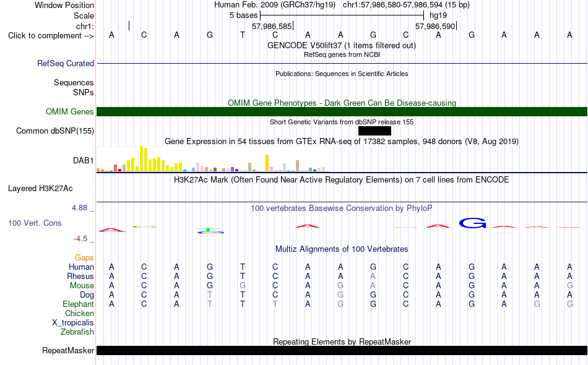Click OMIM Gene Phenotypes track title

[342, 103]
